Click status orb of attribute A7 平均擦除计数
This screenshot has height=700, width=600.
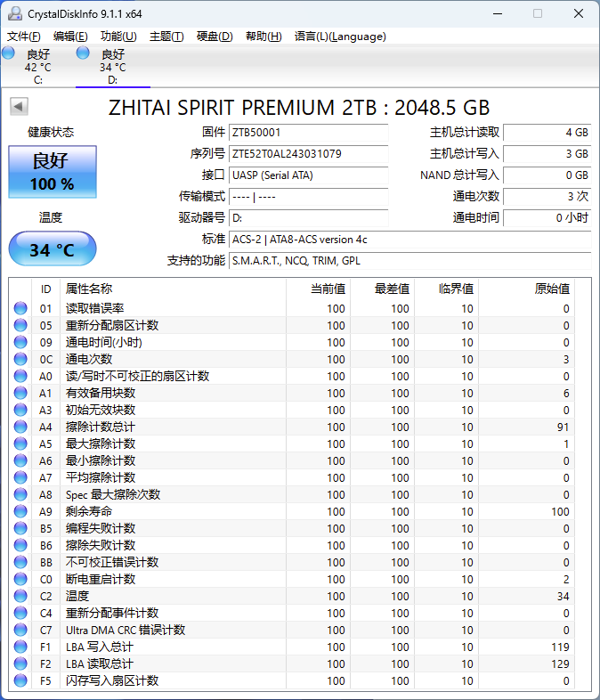[x=20, y=477]
